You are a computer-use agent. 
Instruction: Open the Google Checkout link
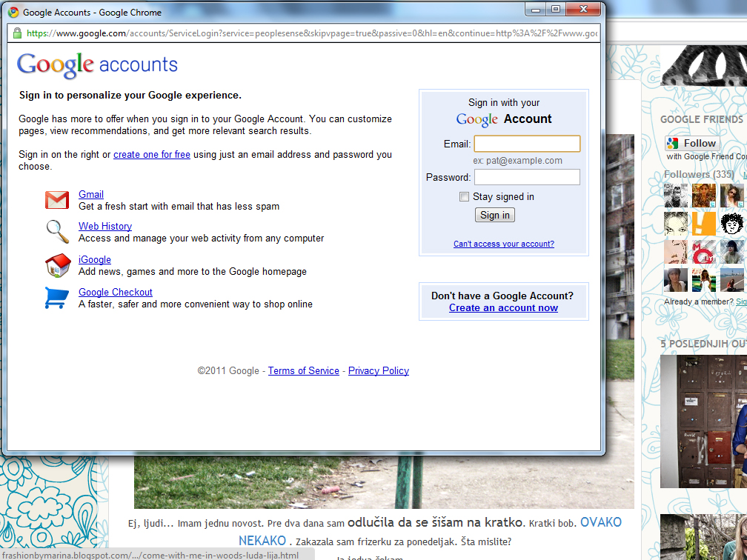(116, 293)
